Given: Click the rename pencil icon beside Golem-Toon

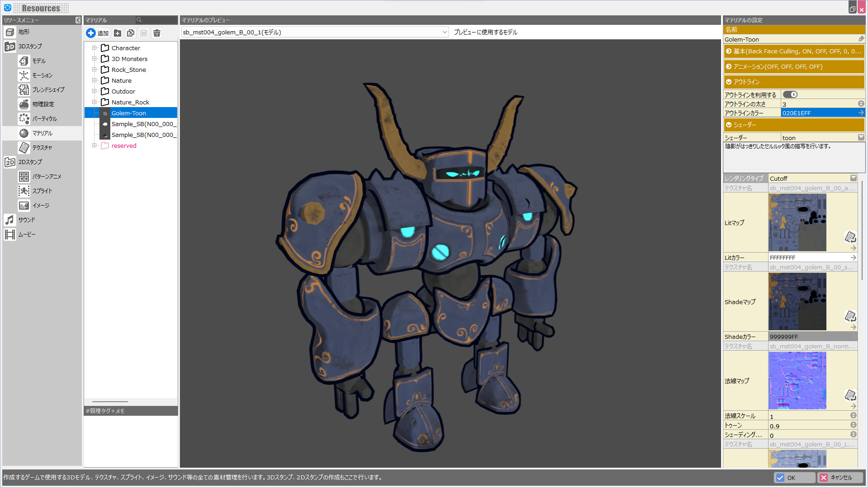Looking at the screenshot, I should [861, 39].
